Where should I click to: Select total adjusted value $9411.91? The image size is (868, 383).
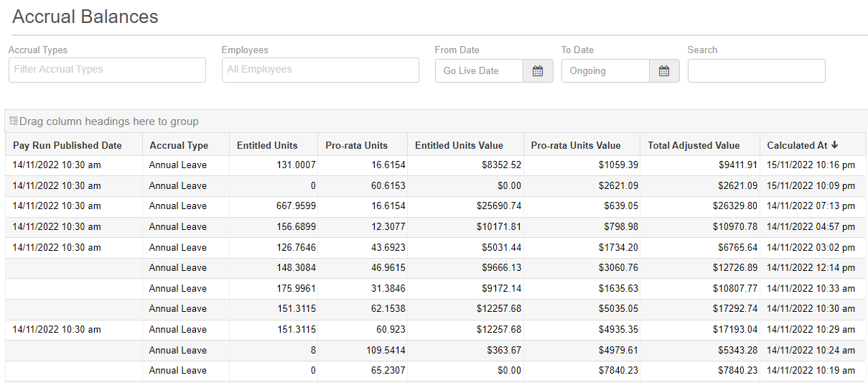737,165
